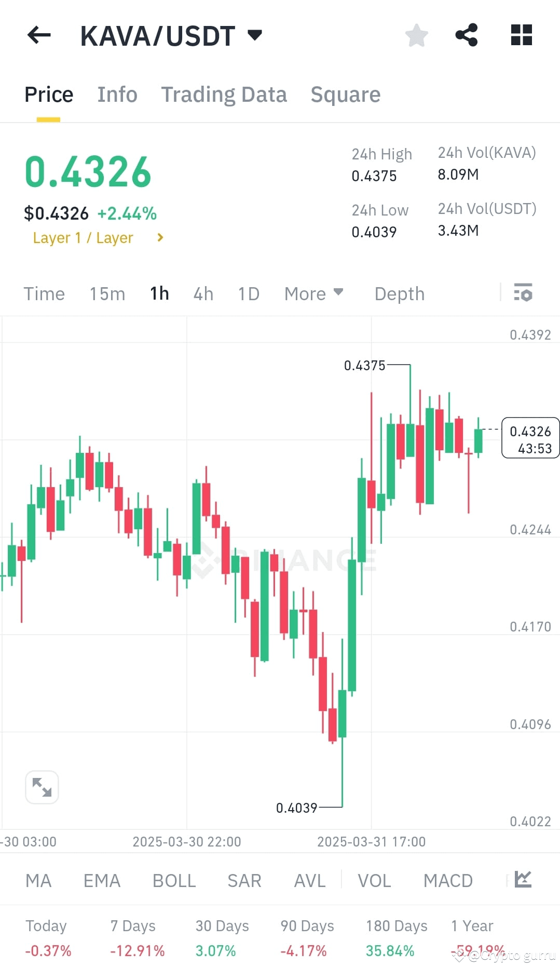The image size is (560, 967).
Task: Navigate back with the arrow icon
Action: pos(38,35)
